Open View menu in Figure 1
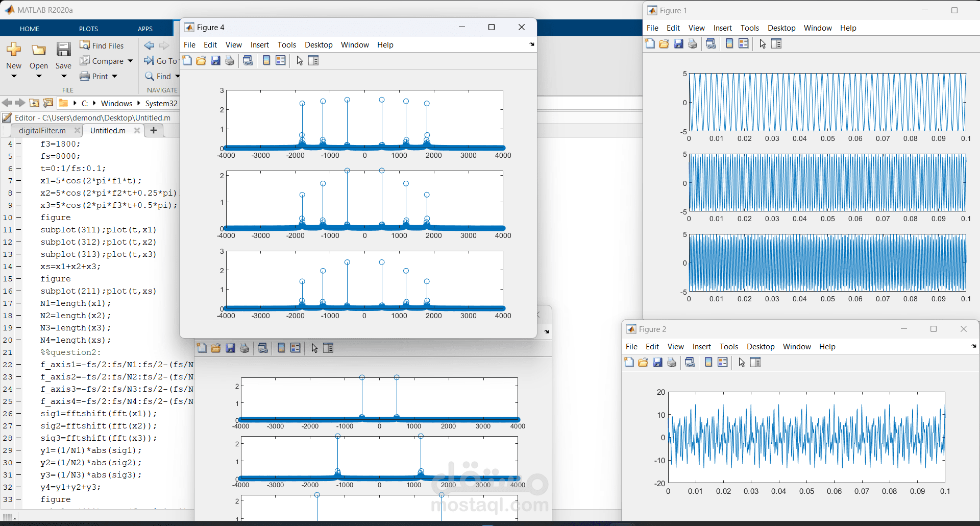Viewport: 980px width, 526px height. 696,28
